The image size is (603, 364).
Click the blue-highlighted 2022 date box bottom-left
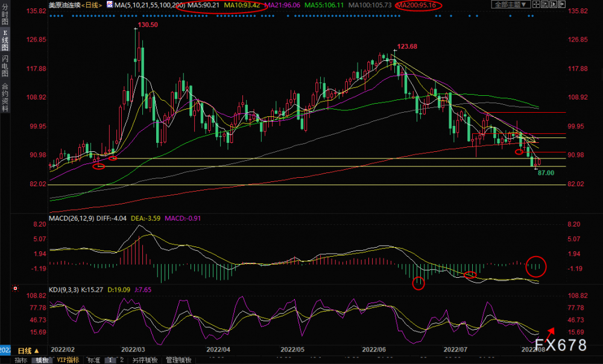[x=5, y=350]
